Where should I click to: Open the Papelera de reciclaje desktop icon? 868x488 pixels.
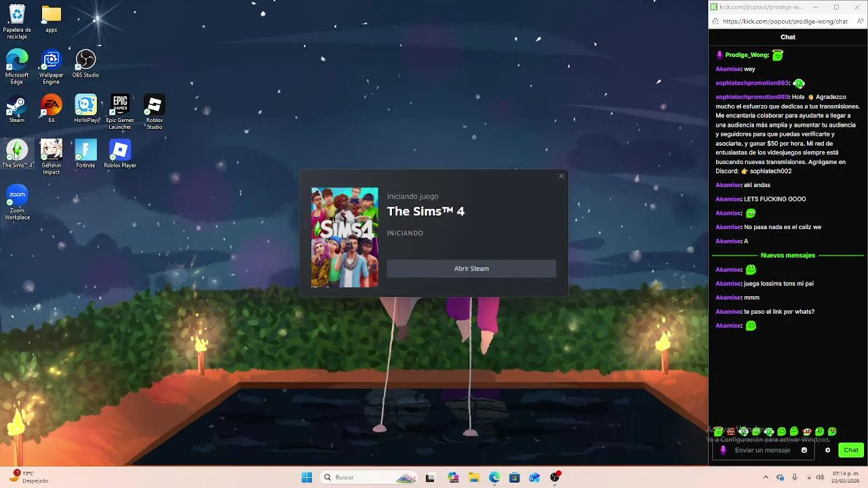tap(17, 22)
